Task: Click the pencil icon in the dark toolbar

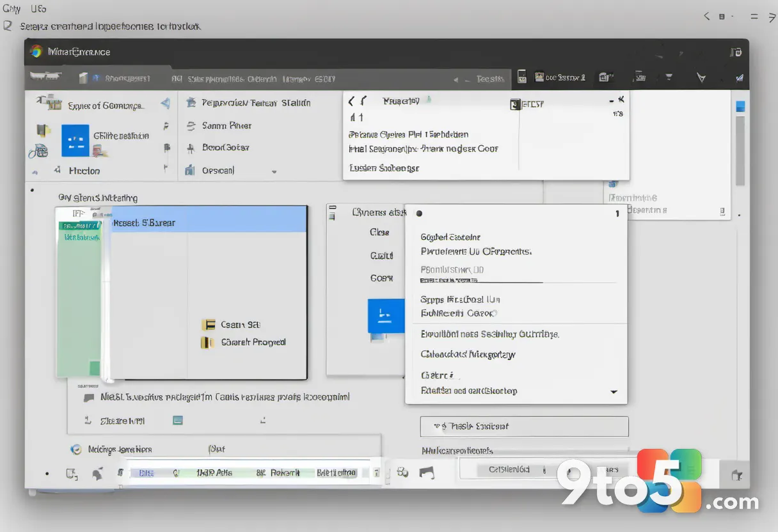Action: click(740, 78)
